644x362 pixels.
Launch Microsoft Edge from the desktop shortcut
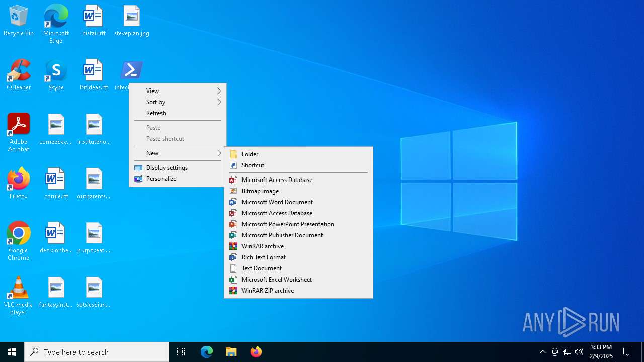click(x=56, y=24)
